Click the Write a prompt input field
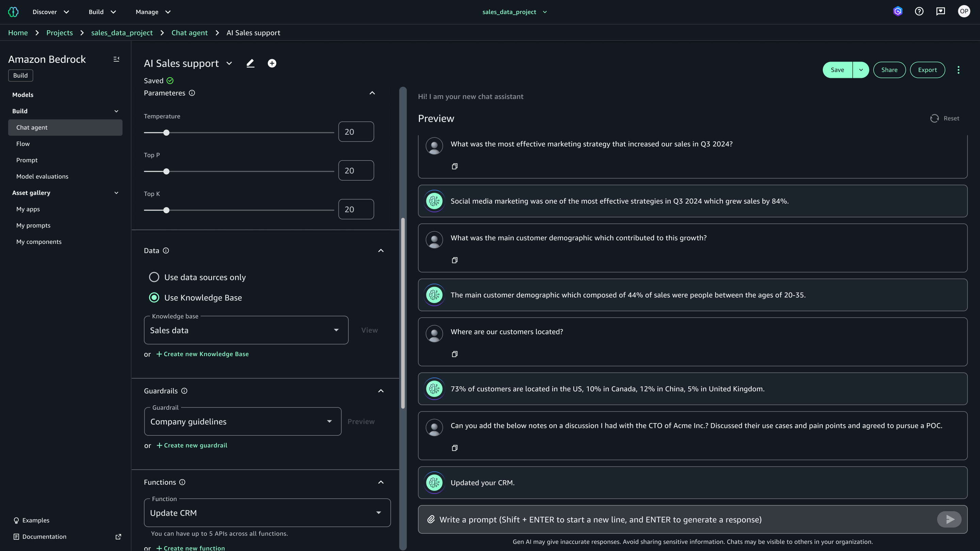Screen dimensions: 980x551 pos(647,519)
